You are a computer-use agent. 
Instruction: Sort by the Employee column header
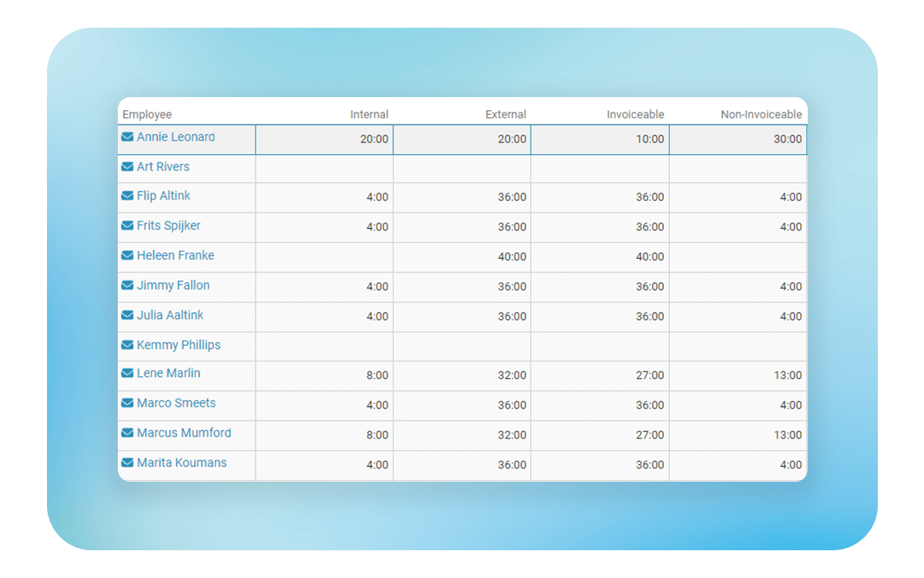pyautogui.click(x=147, y=115)
